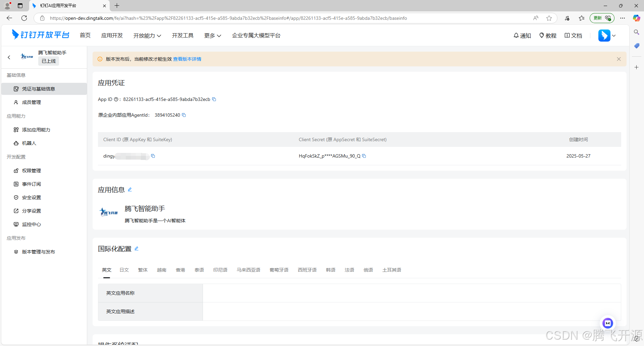
Task: Open sidebar shopping tag icon
Action: pos(636,46)
